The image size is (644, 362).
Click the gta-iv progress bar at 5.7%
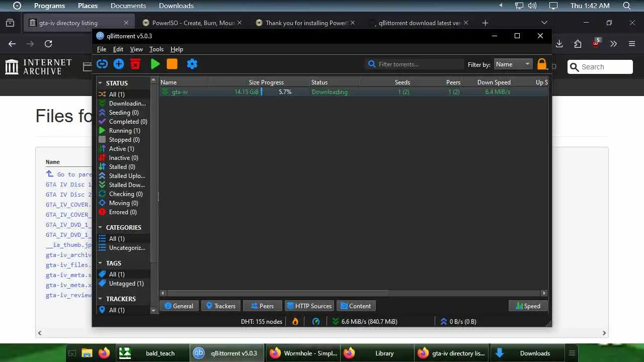(x=285, y=92)
